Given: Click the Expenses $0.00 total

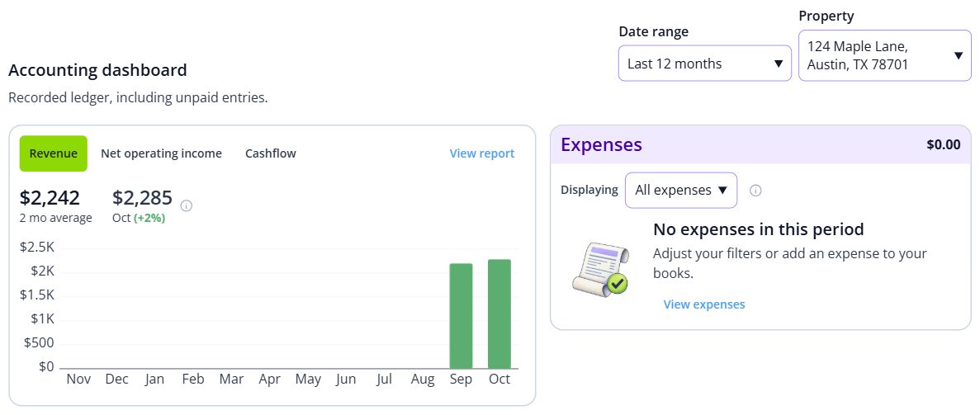Looking at the screenshot, I should pyautogui.click(x=943, y=144).
